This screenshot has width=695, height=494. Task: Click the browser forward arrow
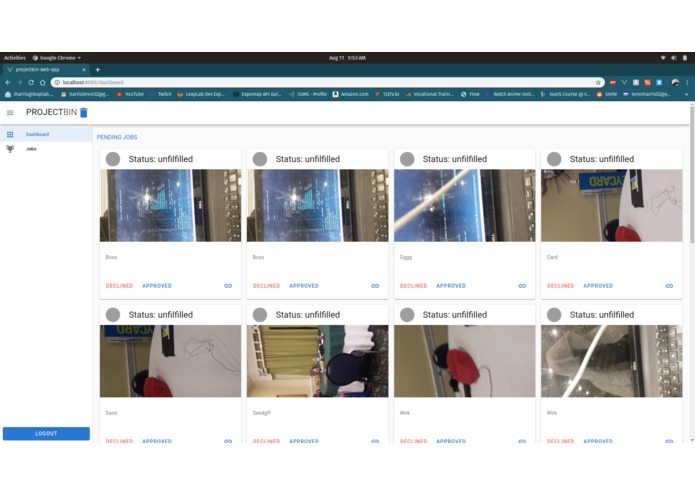pos(20,82)
